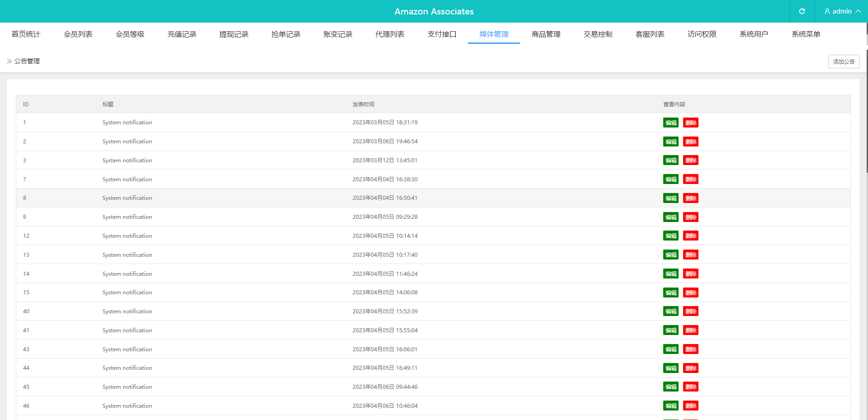Click the 公告管理 breadcrumb arrow icon
Viewport: 868px width, 420px height.
[x=9, y=61]
